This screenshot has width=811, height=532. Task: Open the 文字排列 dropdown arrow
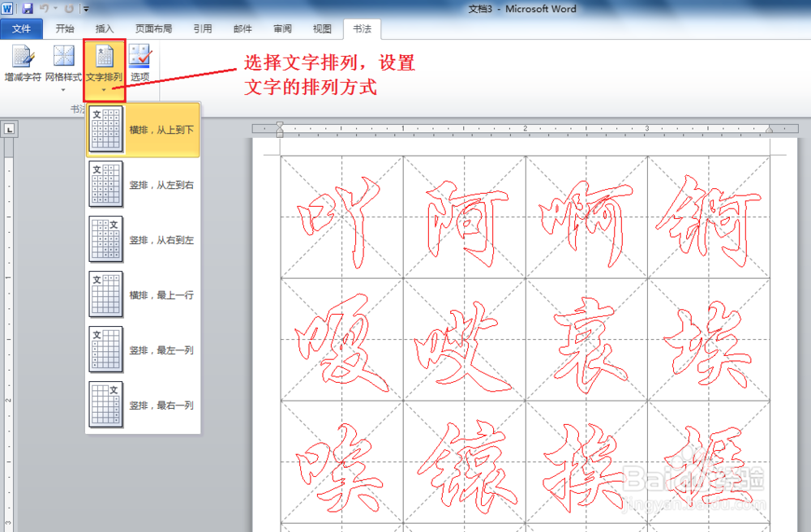pos(104,89)
